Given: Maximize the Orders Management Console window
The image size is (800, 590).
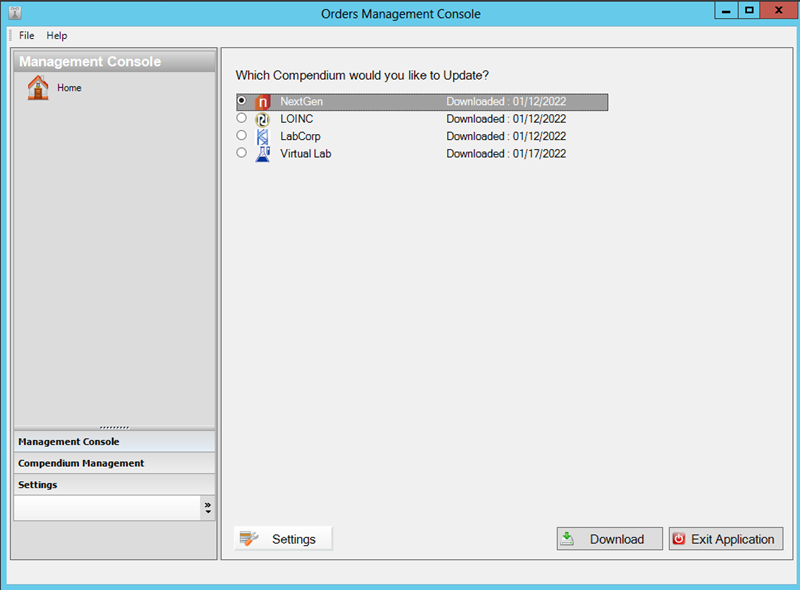Looking at the screenshot, I should point(749,10).
